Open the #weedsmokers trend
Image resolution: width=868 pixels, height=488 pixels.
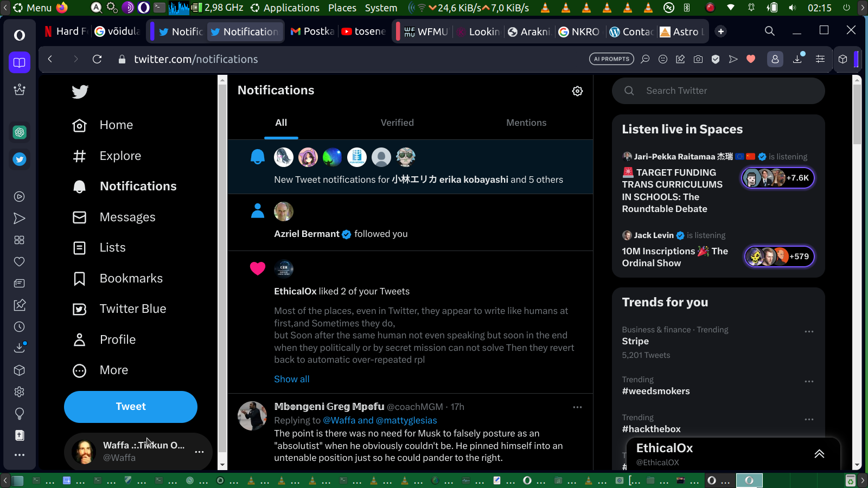656,391
